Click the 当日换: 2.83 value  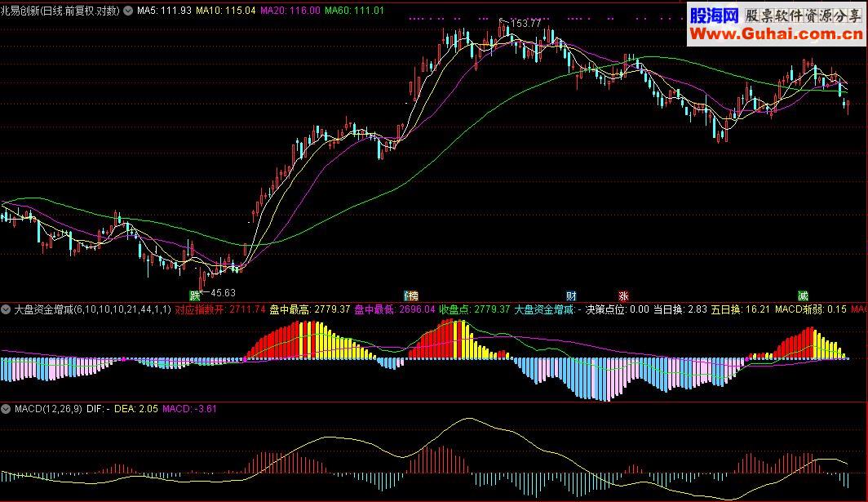pos(680,309)
